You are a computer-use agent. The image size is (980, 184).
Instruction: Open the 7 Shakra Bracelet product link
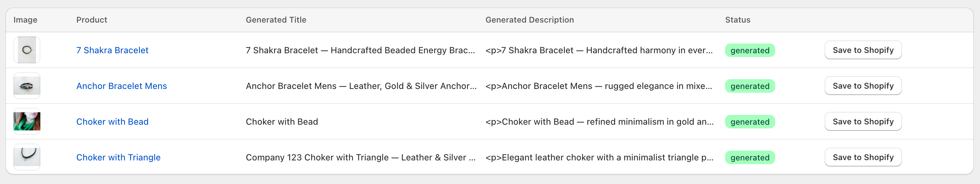click(x=112, y=50)
